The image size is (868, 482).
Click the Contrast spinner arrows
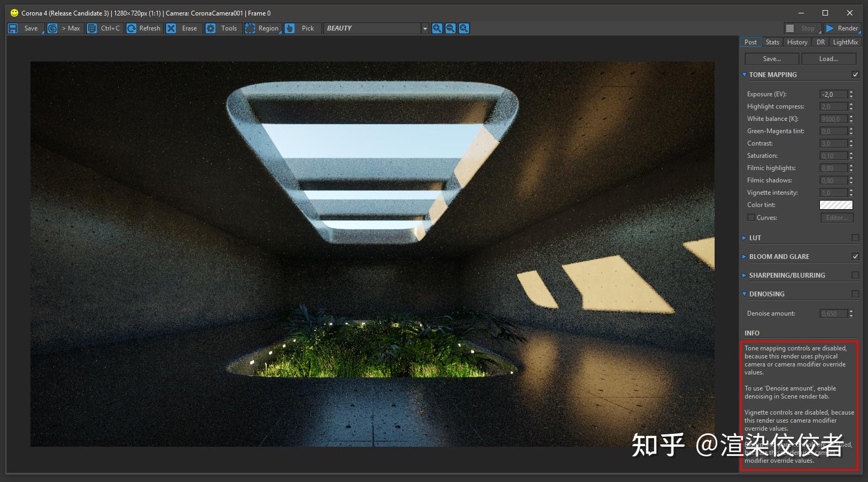click(851, 143)
